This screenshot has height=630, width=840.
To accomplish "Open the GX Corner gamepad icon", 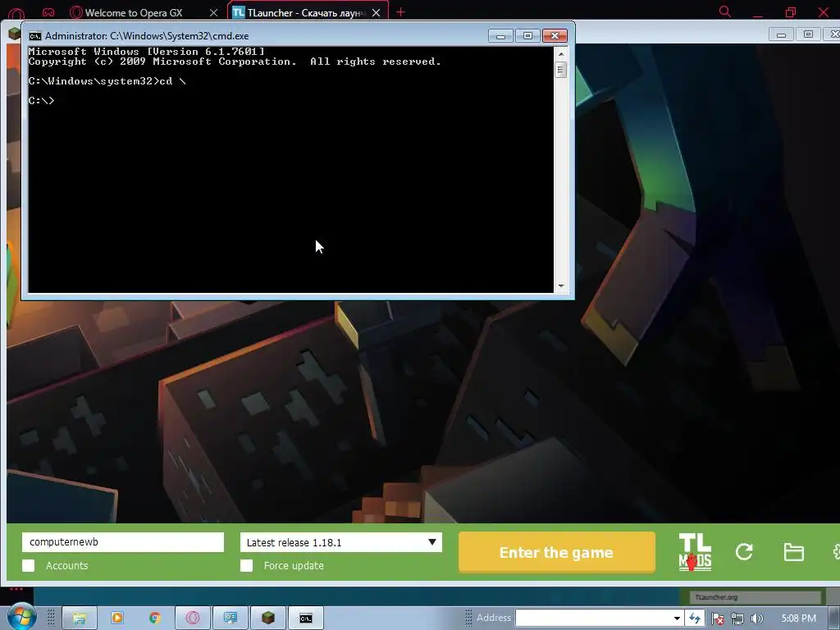I will [48, 11].
